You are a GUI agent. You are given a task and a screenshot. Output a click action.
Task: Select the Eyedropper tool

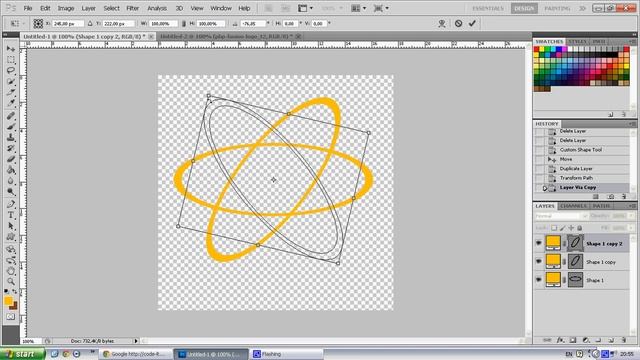(x=11, y=102)
